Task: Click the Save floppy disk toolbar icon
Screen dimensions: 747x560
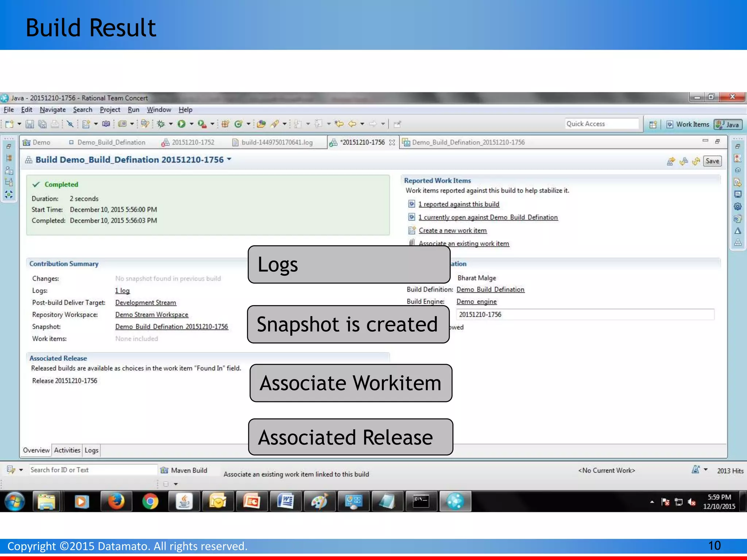Action: coord(30,124)
